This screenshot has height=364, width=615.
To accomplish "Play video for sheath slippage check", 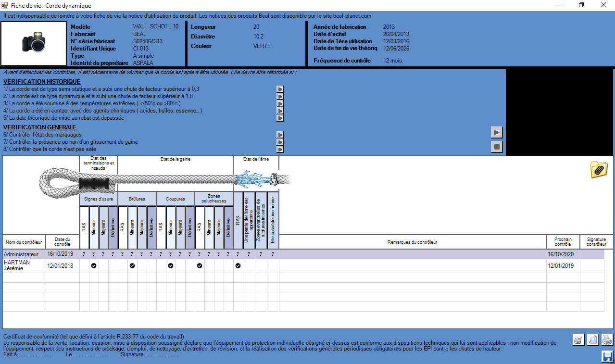I will point(280,142).
